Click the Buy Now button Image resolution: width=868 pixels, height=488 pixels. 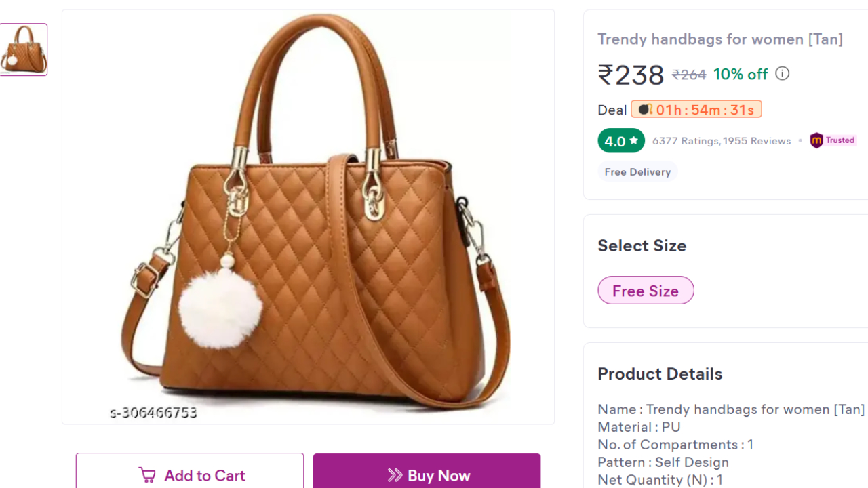427,475
